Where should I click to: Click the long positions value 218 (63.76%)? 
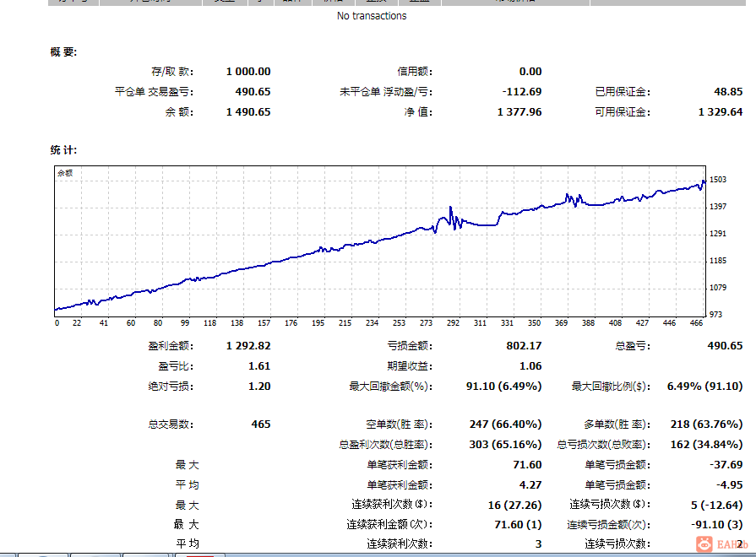706,424
